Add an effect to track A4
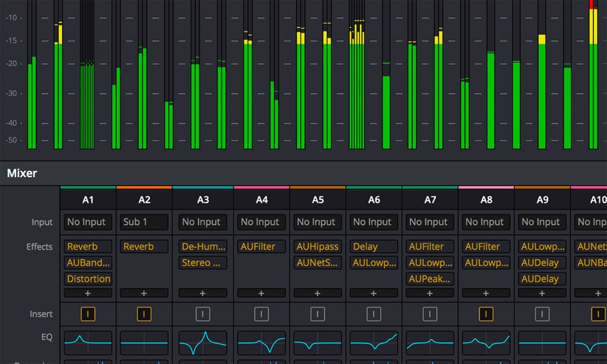Image resolution: width=607 pixels, height=364 pixels. pyautogui.click(x=261, y=293)
